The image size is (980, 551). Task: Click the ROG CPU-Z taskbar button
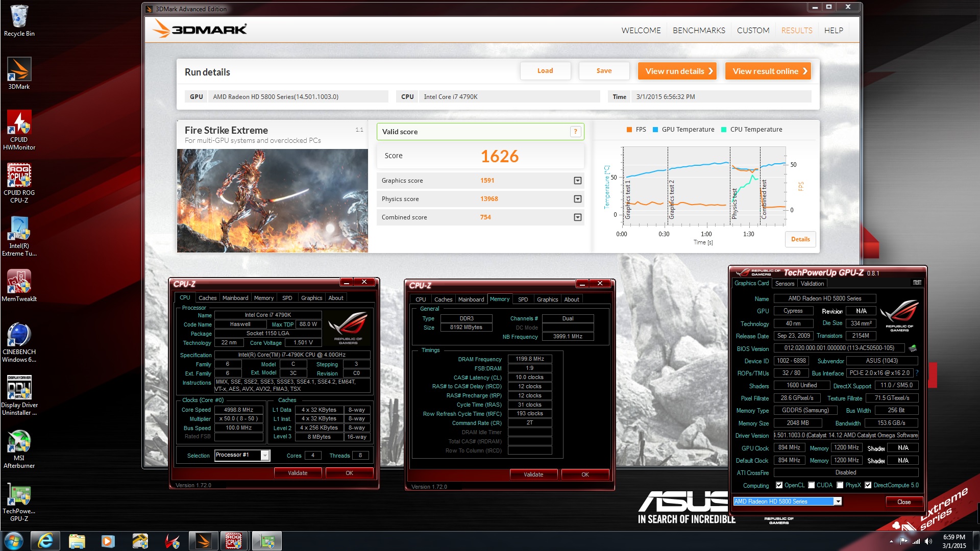coord(234,541)
